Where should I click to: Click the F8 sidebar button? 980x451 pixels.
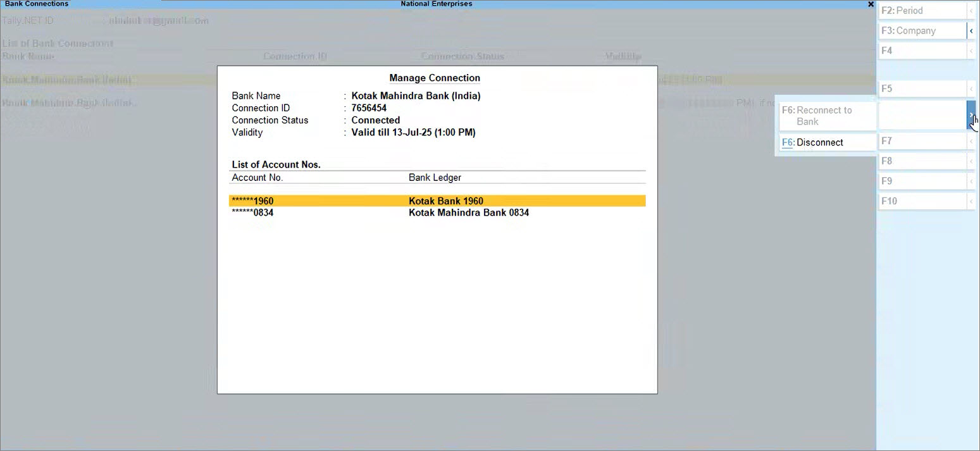923,161
